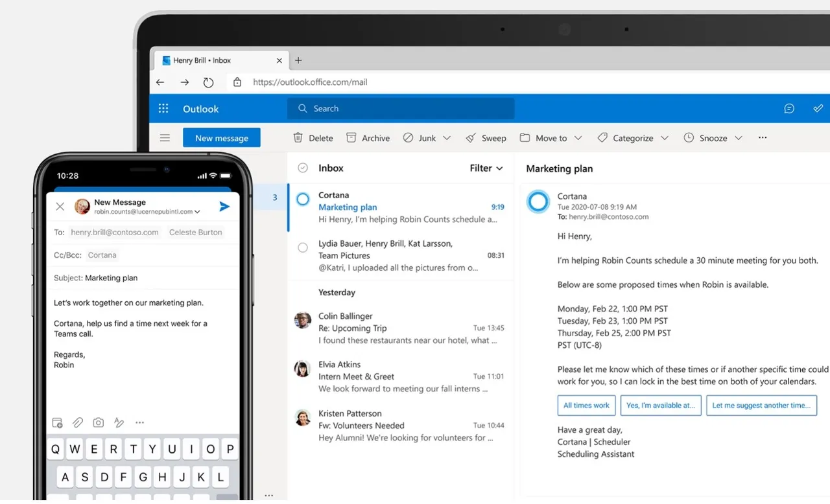Viewport: 830px width, 504px height.
Task: Open the camera icon in compose toolbar
Action: tap(99, 422)
